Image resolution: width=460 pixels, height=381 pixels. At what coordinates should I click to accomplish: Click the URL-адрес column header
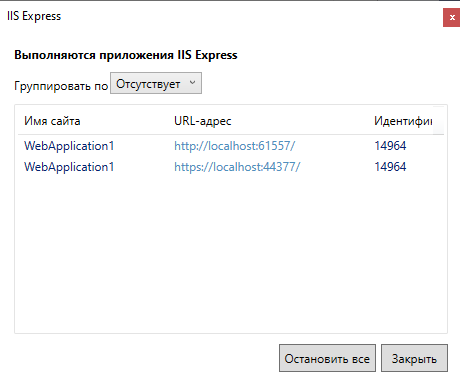(203, 121)
